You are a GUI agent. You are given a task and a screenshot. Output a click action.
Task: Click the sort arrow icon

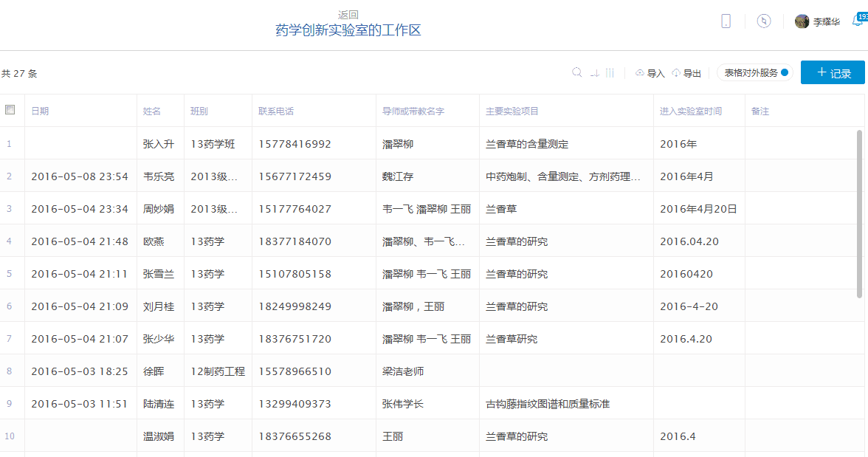point(595,73)
